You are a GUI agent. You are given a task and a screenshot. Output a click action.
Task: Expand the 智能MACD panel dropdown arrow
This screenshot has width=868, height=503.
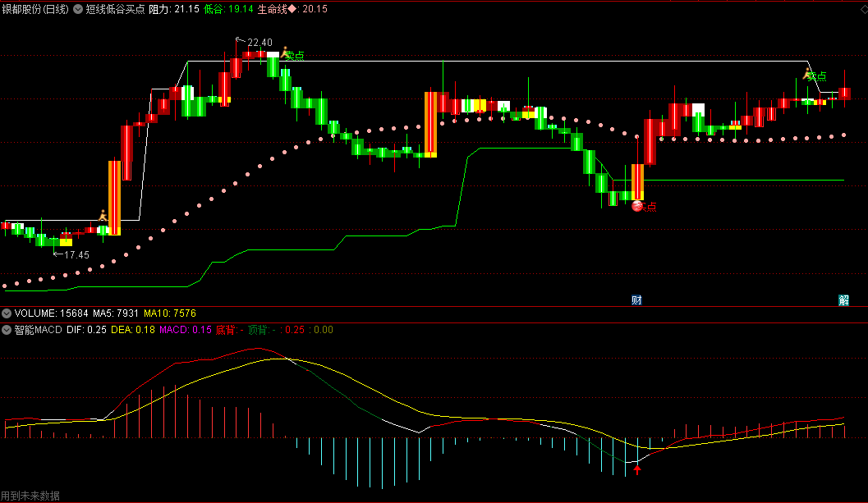click(x=7, y=330)
